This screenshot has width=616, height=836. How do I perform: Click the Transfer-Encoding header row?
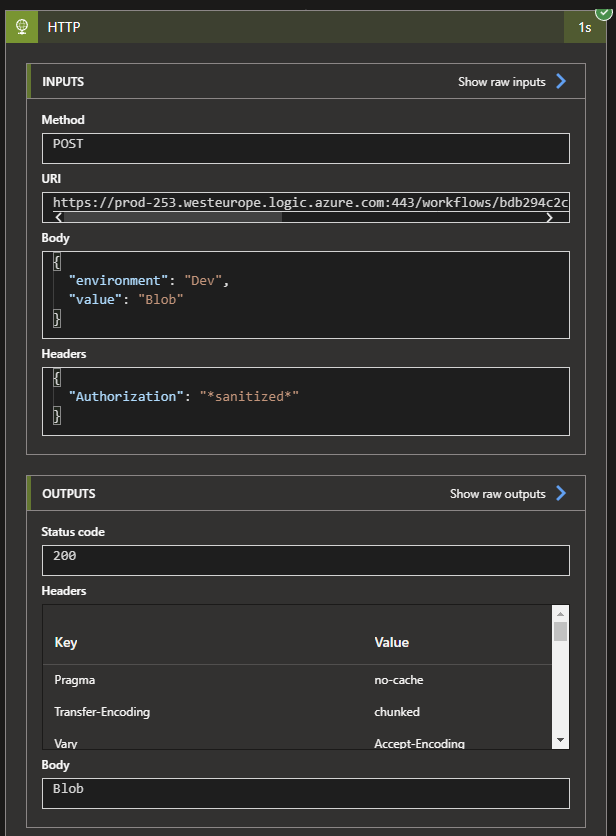(297, 712)
